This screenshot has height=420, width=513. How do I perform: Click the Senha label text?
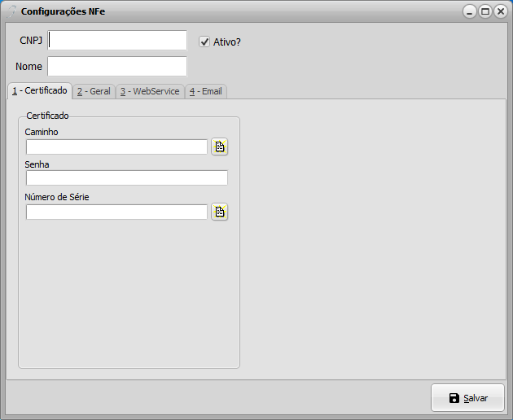[x=37, y=164]
